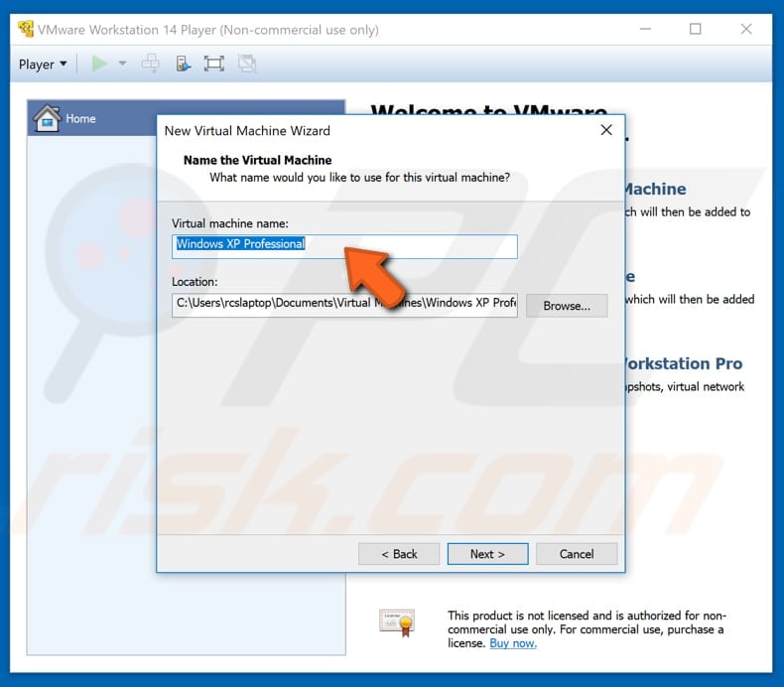Screen dimensions: 784x687
Task: Click the Location path field
Action: (x=344, y=305)
